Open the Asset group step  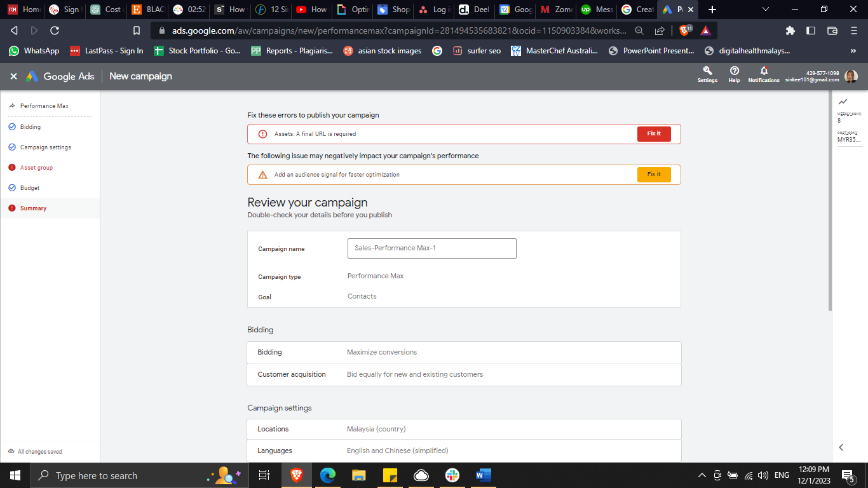click(x=36, y=168)
